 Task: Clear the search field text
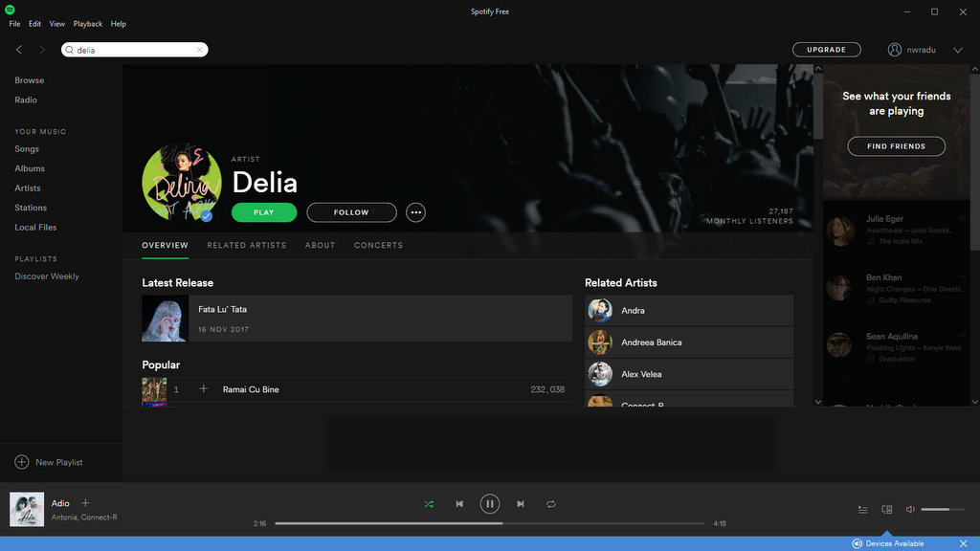199,50
